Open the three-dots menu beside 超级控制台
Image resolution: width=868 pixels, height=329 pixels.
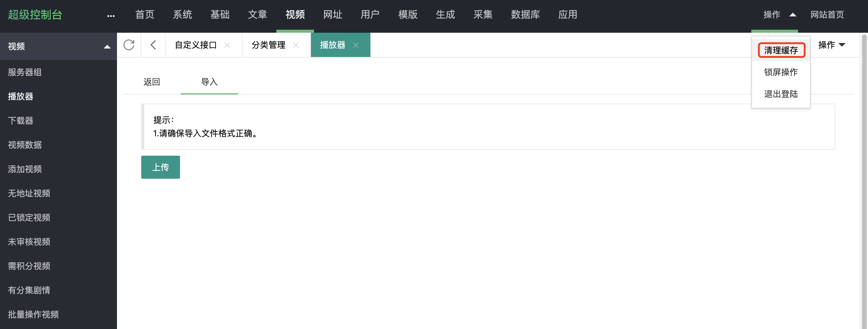click(111, 16)
